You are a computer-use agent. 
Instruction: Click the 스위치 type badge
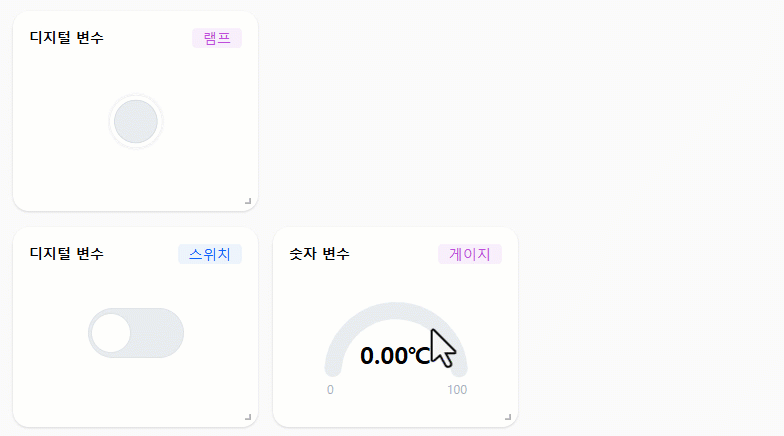tap(210, 254)
